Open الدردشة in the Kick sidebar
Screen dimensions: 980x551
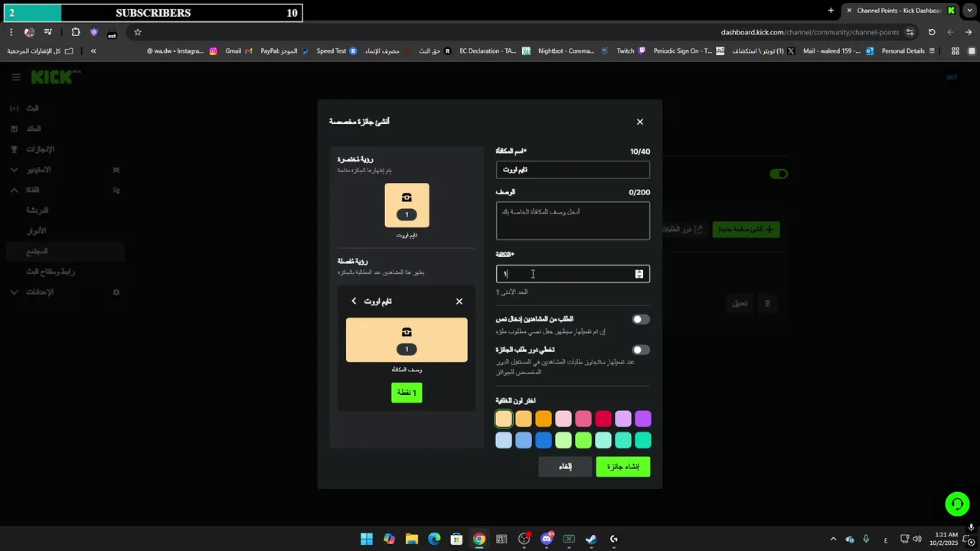37,210
